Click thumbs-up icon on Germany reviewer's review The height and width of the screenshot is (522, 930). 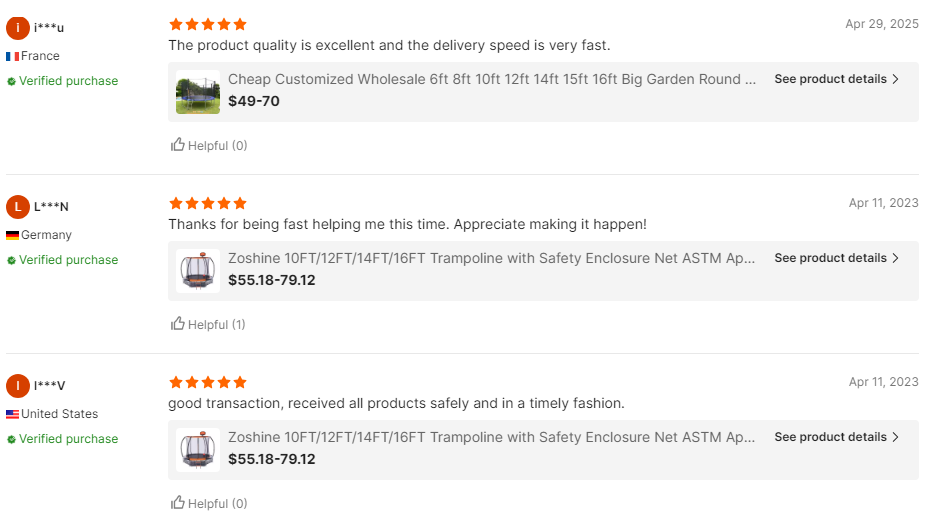pyautogui.click(x=178, y=324)
